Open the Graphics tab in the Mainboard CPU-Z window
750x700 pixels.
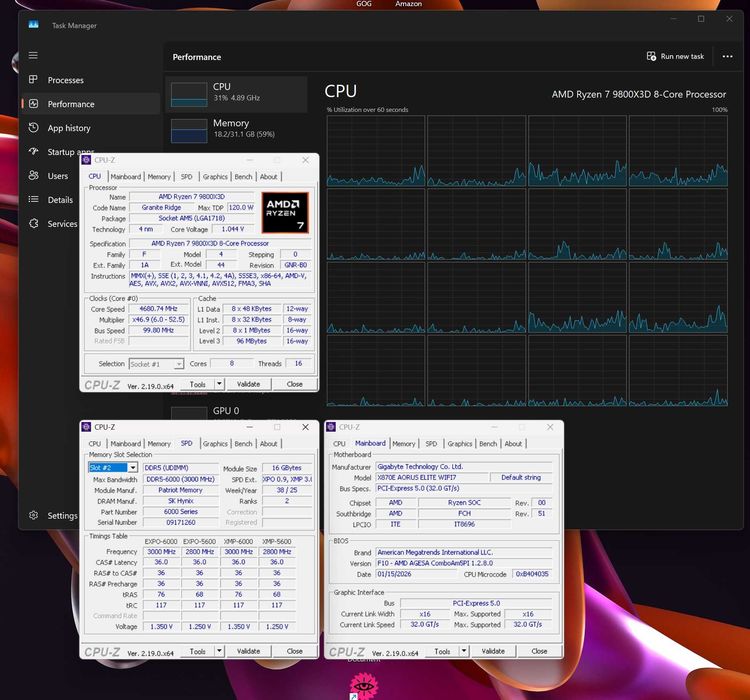click(460, 444)
